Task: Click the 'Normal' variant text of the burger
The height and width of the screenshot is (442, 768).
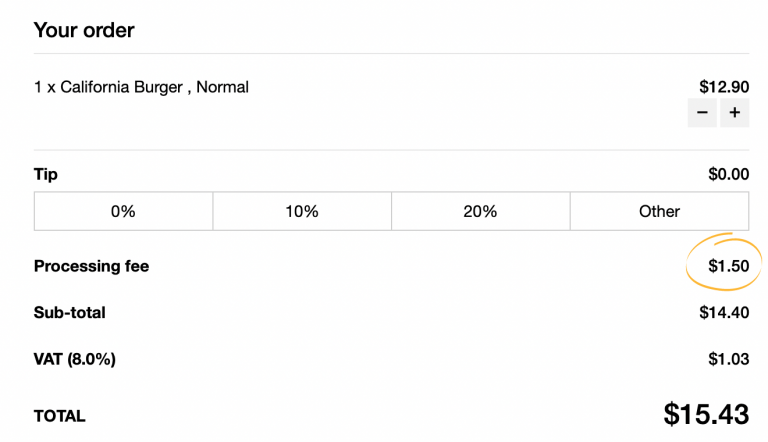Action: click(222, 87)
